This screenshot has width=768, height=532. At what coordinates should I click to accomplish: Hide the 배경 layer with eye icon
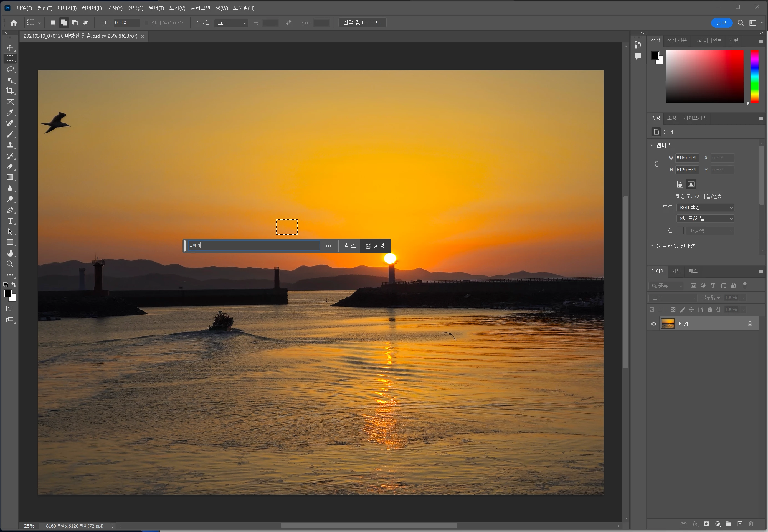point(653,324)
